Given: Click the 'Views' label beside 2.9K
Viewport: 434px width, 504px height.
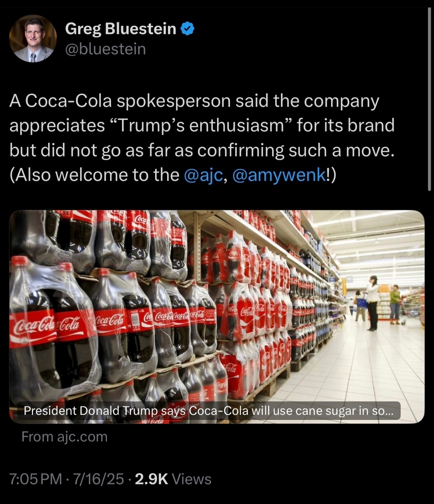Looking at the screenshot, I should click(191, 479).
